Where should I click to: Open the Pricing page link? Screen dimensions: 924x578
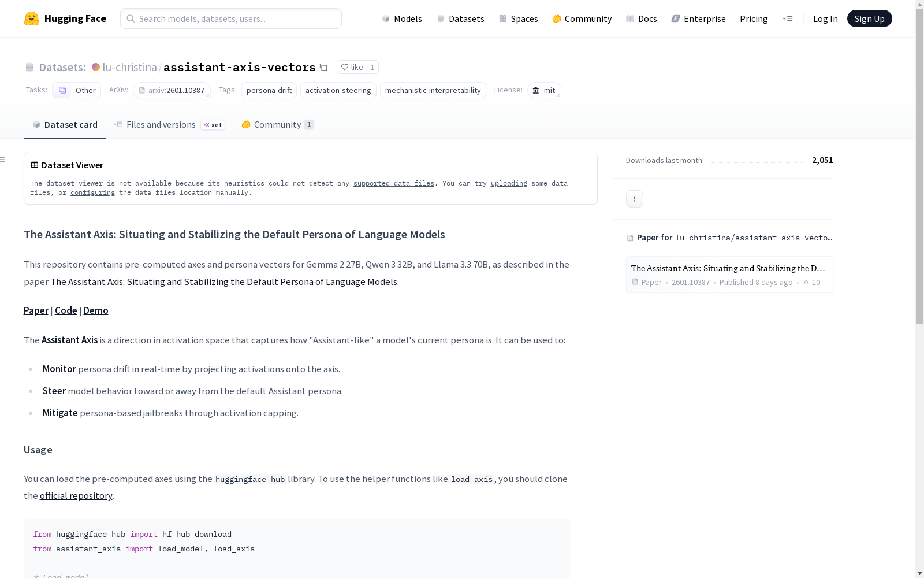click(754, 18)
